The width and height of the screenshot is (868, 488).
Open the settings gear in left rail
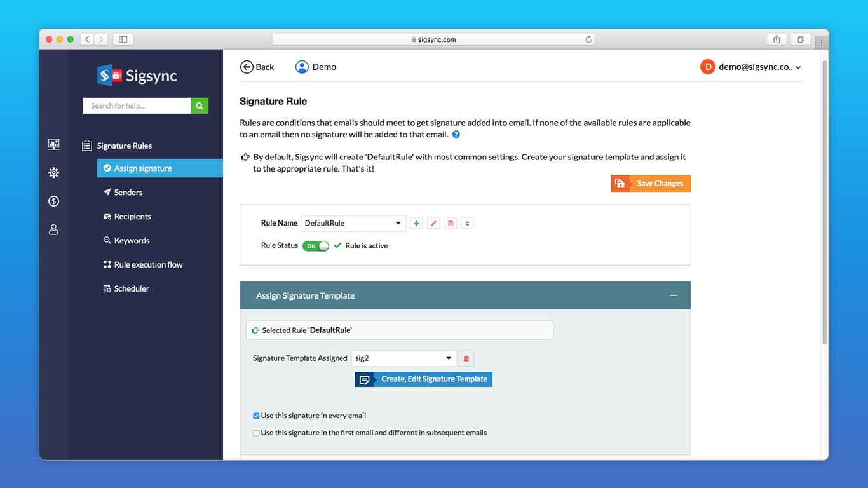(x=54, y=173)
